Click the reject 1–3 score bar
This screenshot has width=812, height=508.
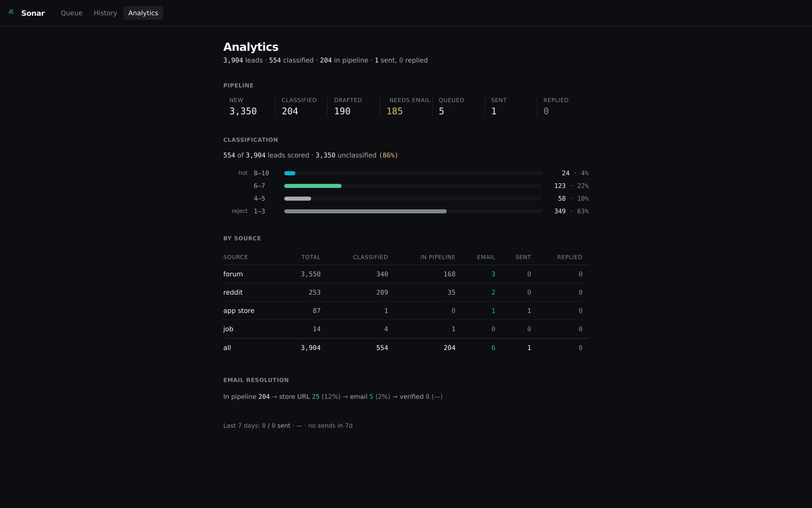click(365, 211)
